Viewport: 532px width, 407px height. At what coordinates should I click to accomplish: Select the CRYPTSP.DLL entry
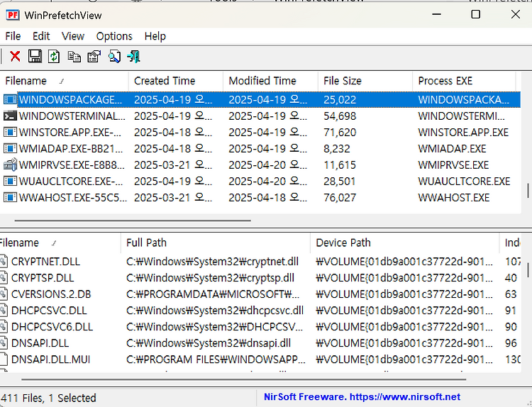coord(43,278)
